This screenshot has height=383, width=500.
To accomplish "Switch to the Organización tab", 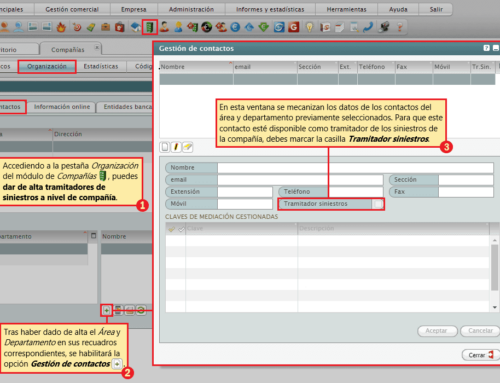I will point(47,66).
